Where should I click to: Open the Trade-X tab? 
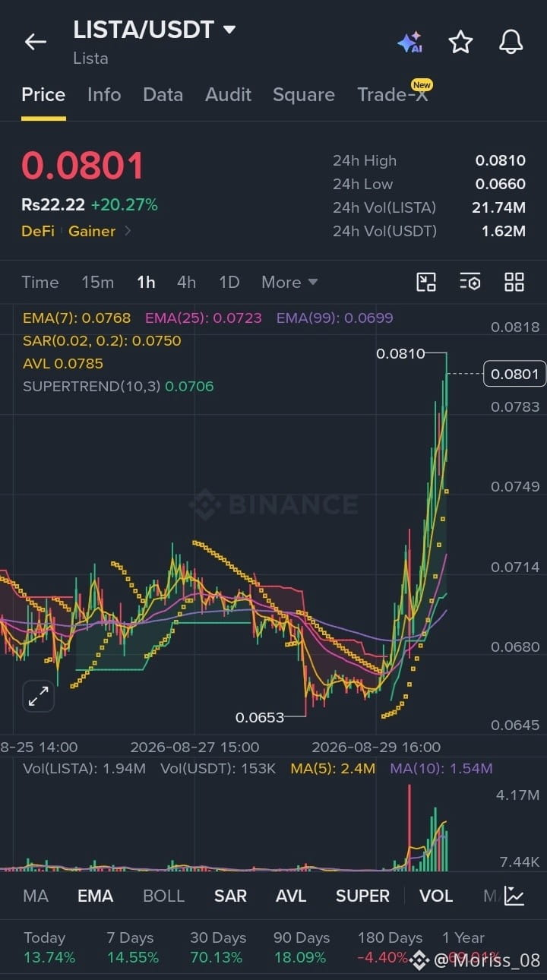tap(393, 94)
